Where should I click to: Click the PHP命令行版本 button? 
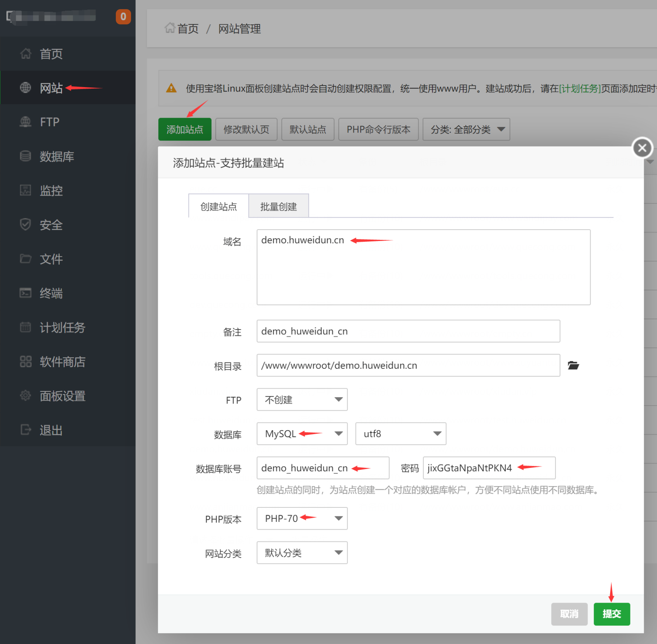[378, 129]
